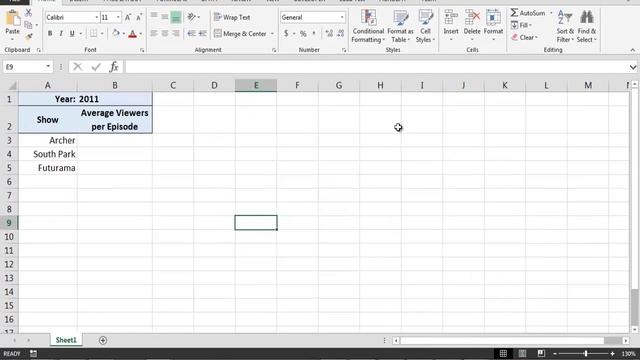This screenshot has width=640, height=360.
Task: Click the Decrease Indent icon
Action: pyautogui.click(x=191, y=33)
